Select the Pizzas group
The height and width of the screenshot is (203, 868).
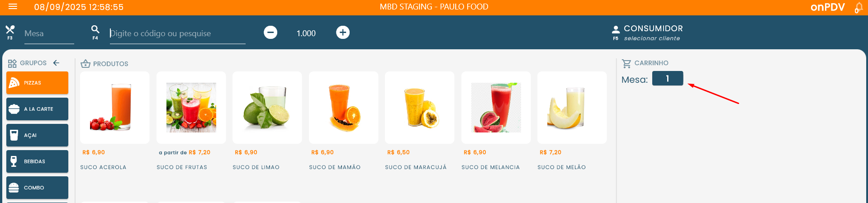[x=37, y=83]
